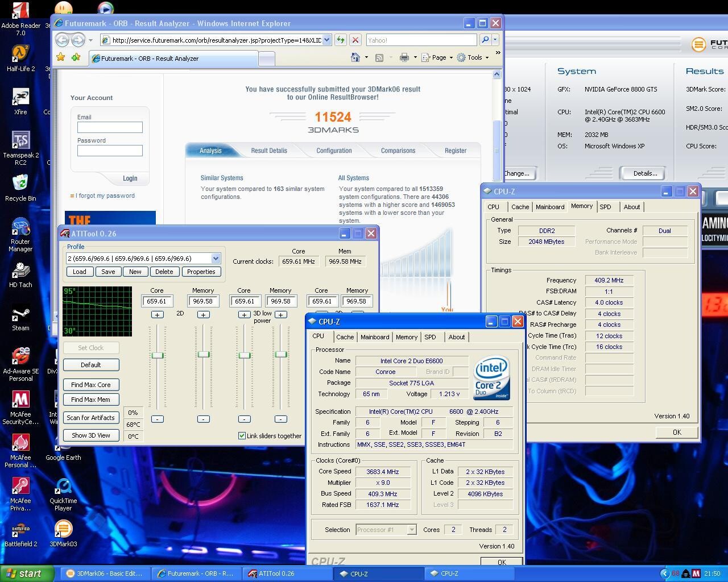This screenshot has height=582, width=728.
Task: Open the Configuration tab on Futuremark
Action: click(334, 151)
